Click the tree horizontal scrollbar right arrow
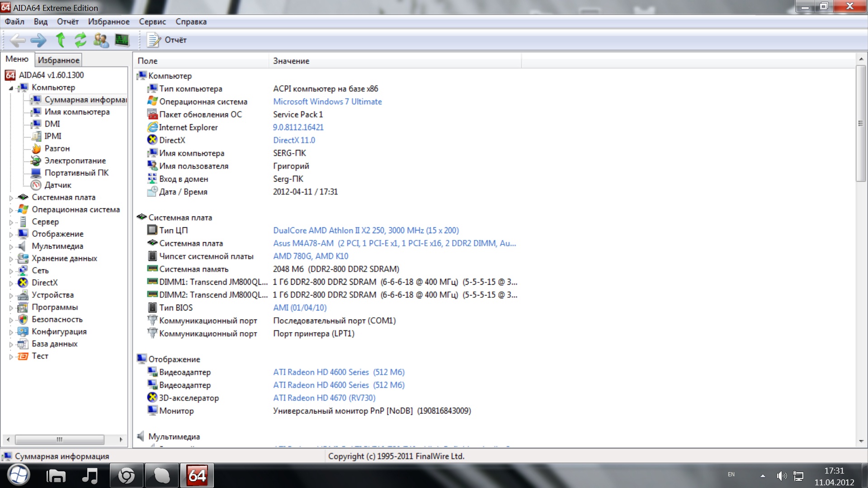 tap(121, 439)
